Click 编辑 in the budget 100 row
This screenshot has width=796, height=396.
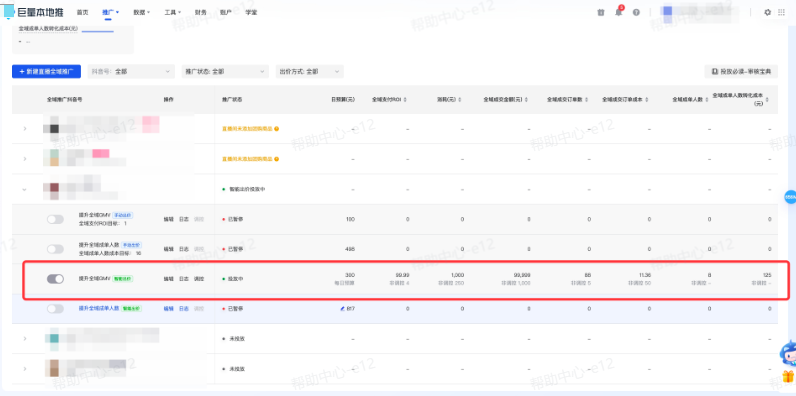coord(169,219)
